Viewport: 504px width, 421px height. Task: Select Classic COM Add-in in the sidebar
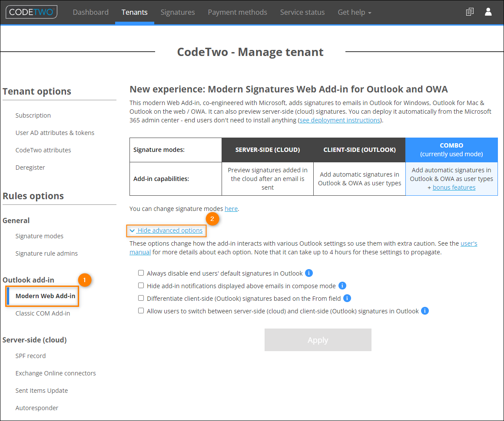click(43, 313)
